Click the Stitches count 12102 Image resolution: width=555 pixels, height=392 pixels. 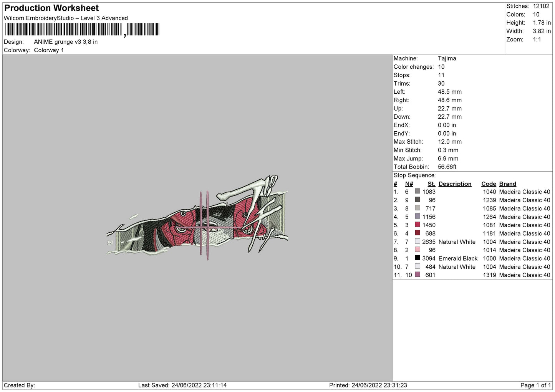[541, 6]
